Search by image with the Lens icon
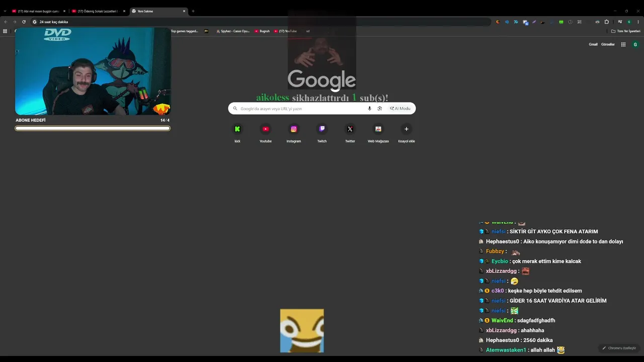Image resolution: width=644 pixels, height=362 pixels. click(379, 109)
